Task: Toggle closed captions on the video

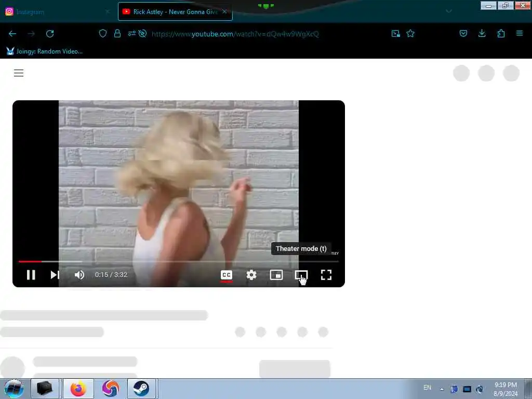Action: click(x=227, y=275)
